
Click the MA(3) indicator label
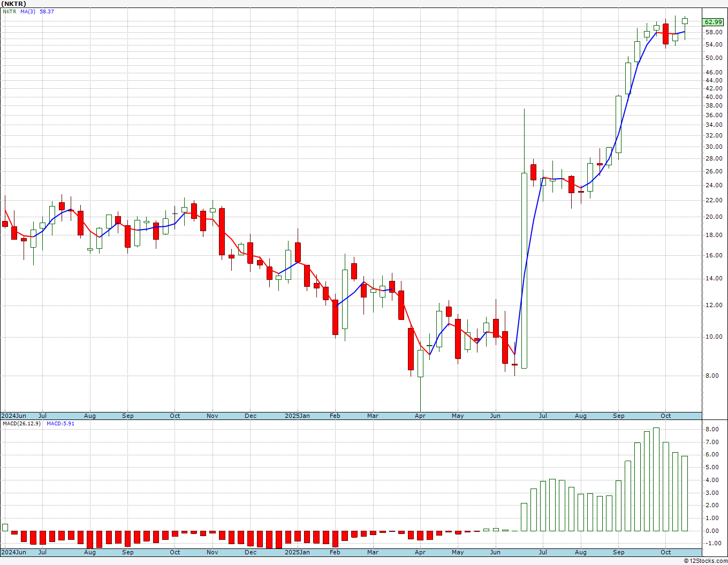[x=28, y=11]
